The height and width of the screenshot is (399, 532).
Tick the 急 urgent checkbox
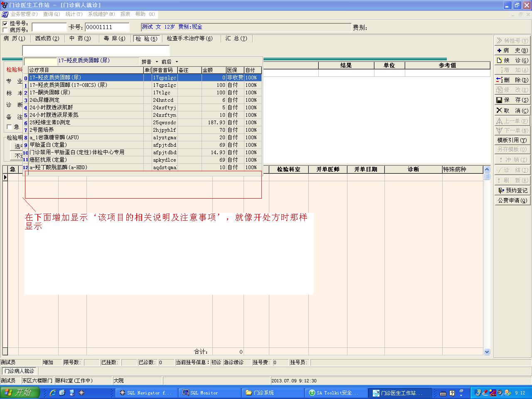coord(10,127)
